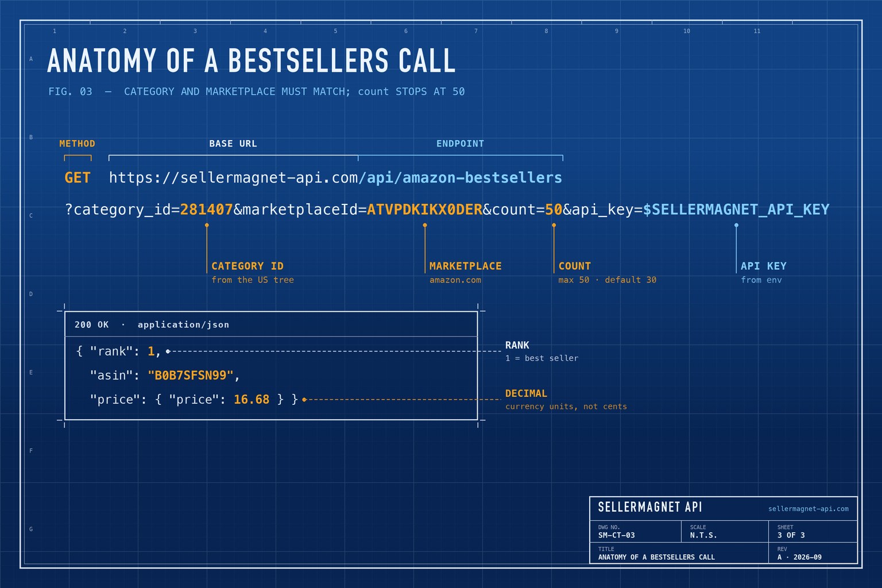This screenshot has height=588, width=882.
Task: Click the marketplace value 'ATVPDKIKX0DER'
Action: point(425,210)
